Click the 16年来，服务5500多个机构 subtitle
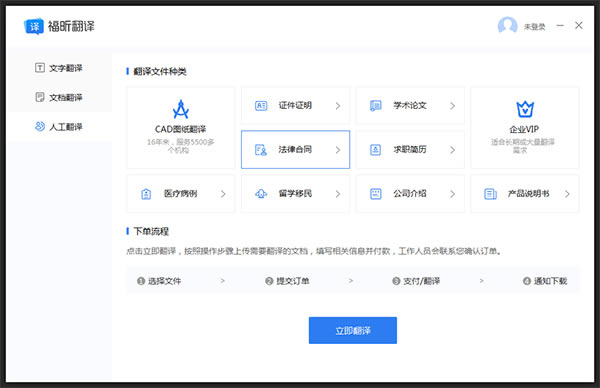600x388 pixels. (181, 146)
